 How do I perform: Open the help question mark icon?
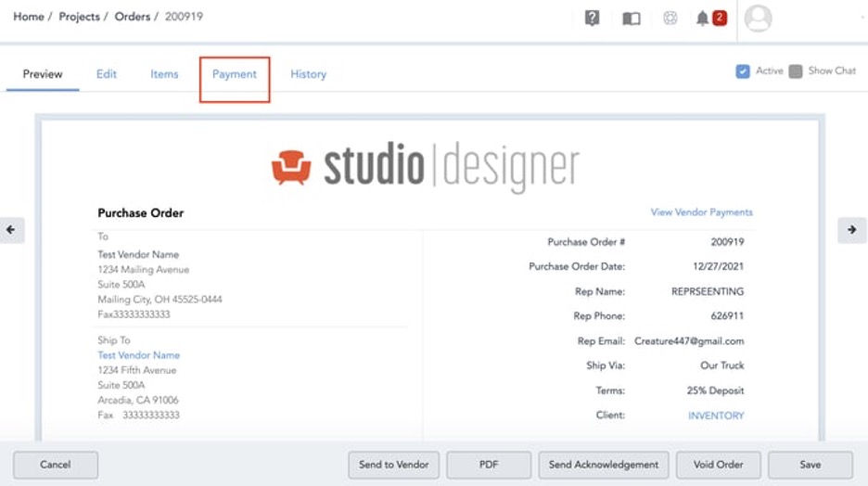pos(592,19)
